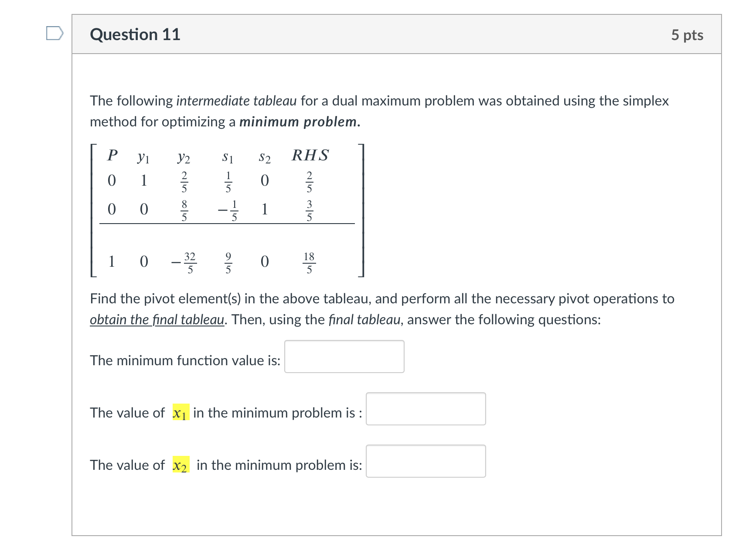The image size is (756, 557).
Task: Click the highlighted x2 symbol
Action: pyautogui.click(x=180, y=465)
